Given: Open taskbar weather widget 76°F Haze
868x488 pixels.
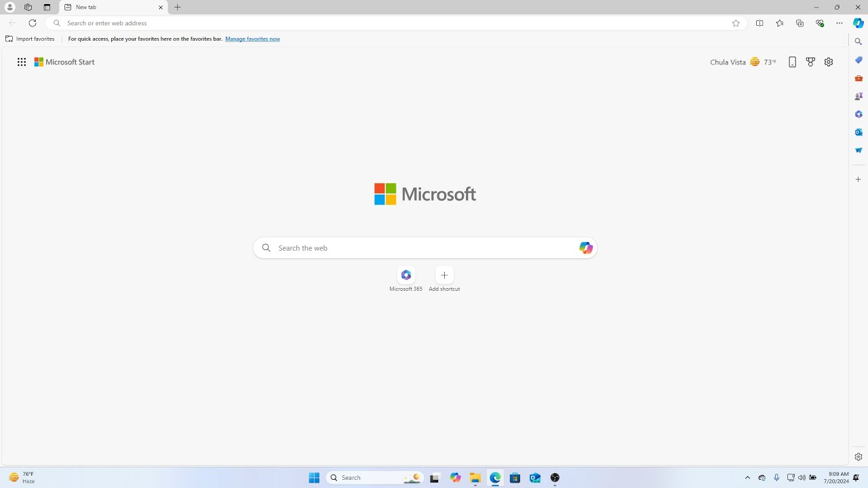Looking at the screenshot, I should (21, 478).
